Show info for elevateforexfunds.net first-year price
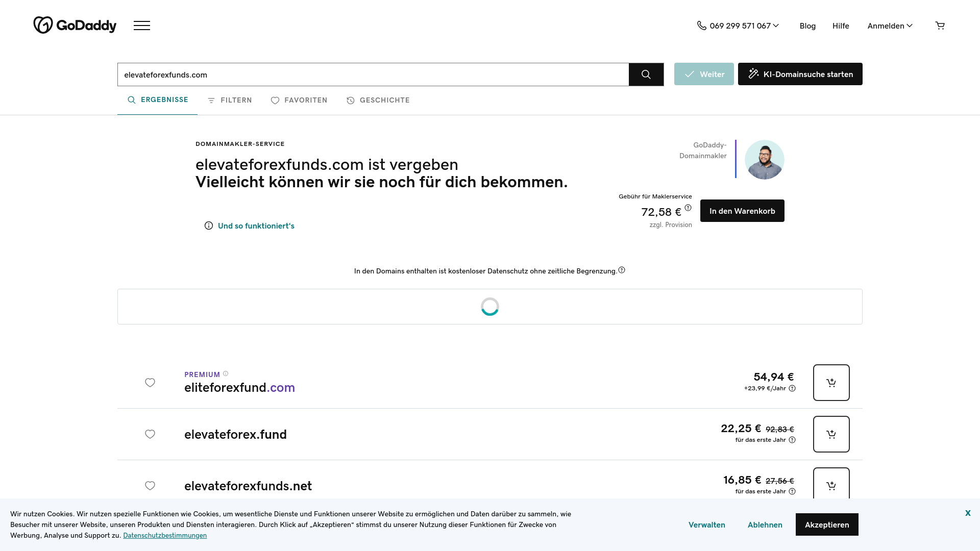The image size is (980, 551). click(x=792, y=491)
